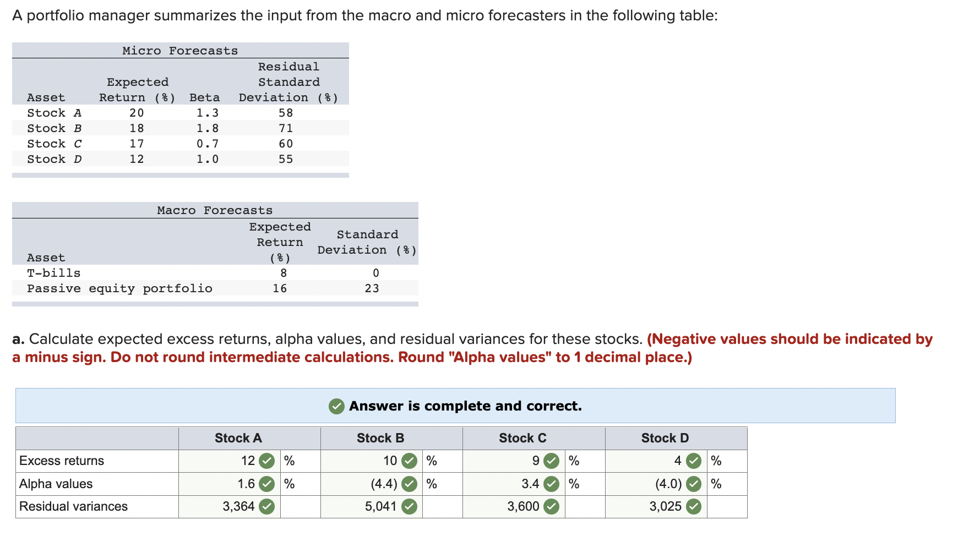Click the check icon beside Stock A excess return 12

point(266,461)
